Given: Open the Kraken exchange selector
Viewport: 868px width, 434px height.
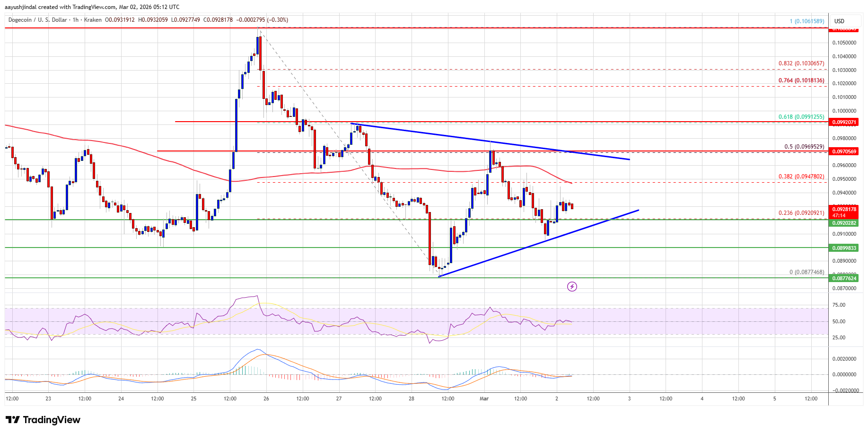Looking at the screenshot, I should coord(93,20).
